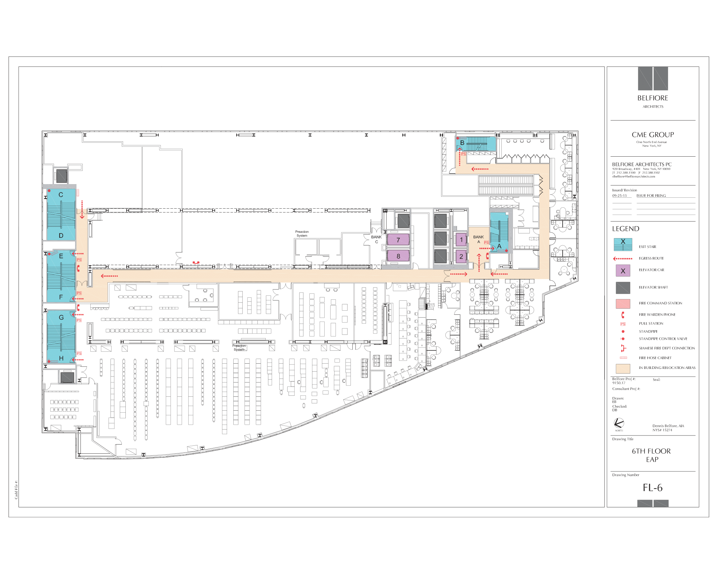
Task: Click the Elevator Shaft gray legend symbol
Action: [623, 287]
